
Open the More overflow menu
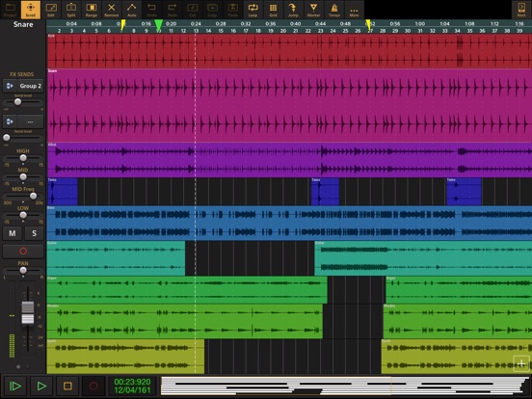[x=355, y=10]
